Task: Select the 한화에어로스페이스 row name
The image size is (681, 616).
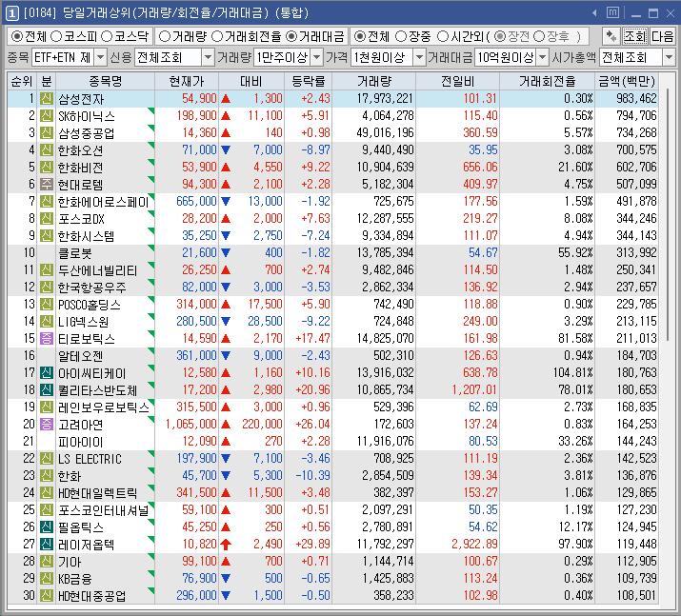Action: point(104,202)
